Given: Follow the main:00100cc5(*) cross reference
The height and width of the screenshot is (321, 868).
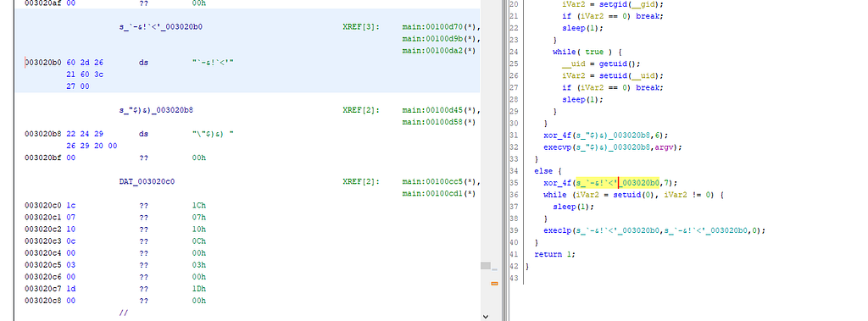Looking at the screenshot, I should click(442, 181).
